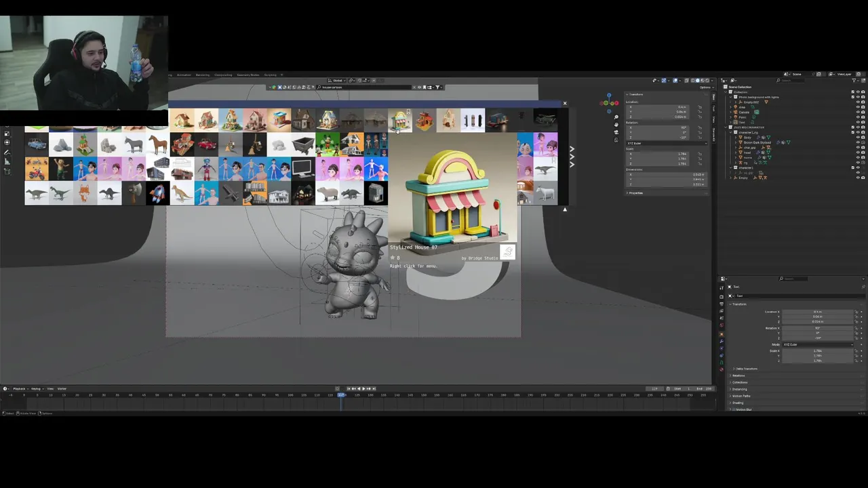The width and height of the screenshot is (868, 488).
Task: Switch to the Geometry Nodes workspace tab
Action: 248,75
